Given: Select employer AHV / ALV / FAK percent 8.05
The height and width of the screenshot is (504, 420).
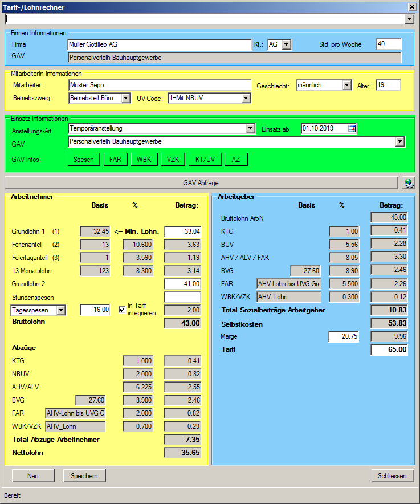Looking at the screenshot, I should [344, 258].
